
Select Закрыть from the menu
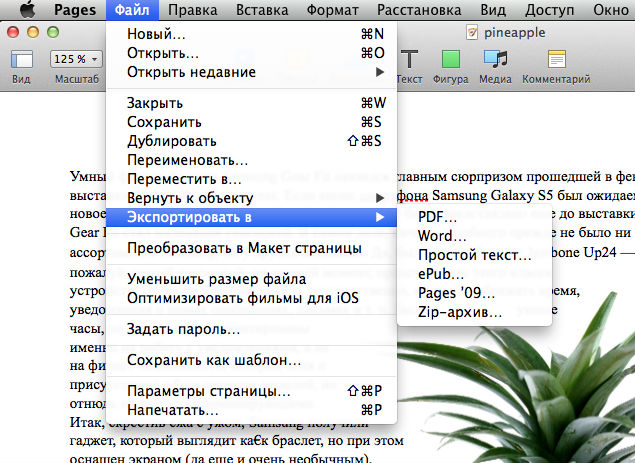pos(251,103)
